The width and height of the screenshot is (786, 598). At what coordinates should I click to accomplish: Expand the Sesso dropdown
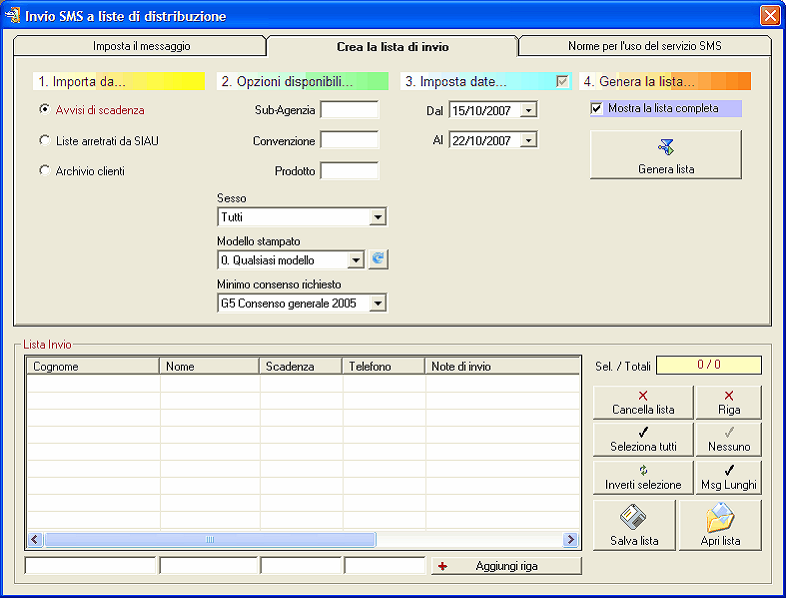point(377,217)
